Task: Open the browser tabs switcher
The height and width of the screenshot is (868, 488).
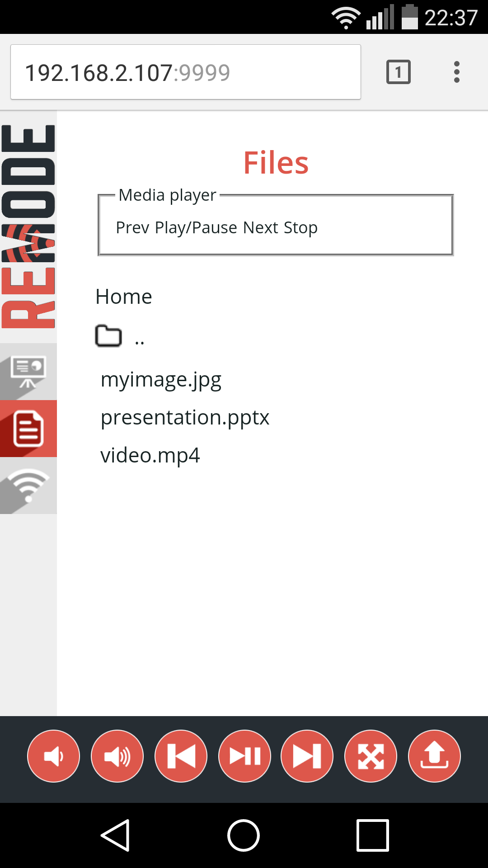Action: (399, 72)
